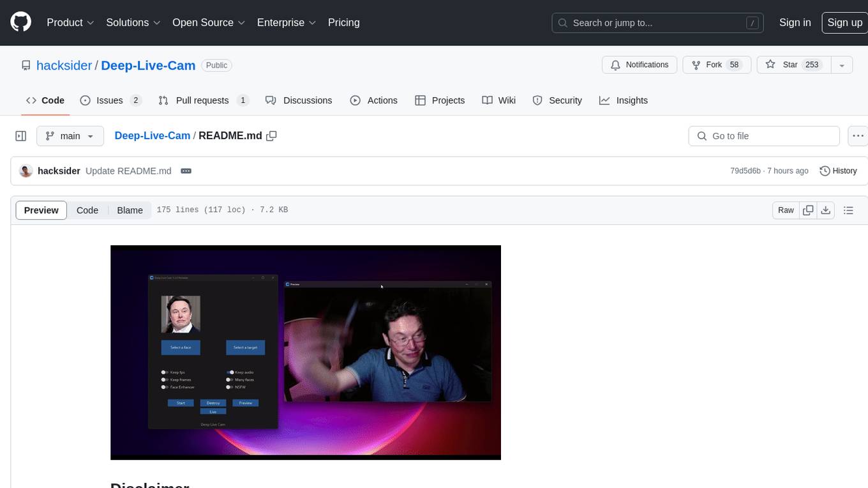Open the Insights tab

click(624, 100)
